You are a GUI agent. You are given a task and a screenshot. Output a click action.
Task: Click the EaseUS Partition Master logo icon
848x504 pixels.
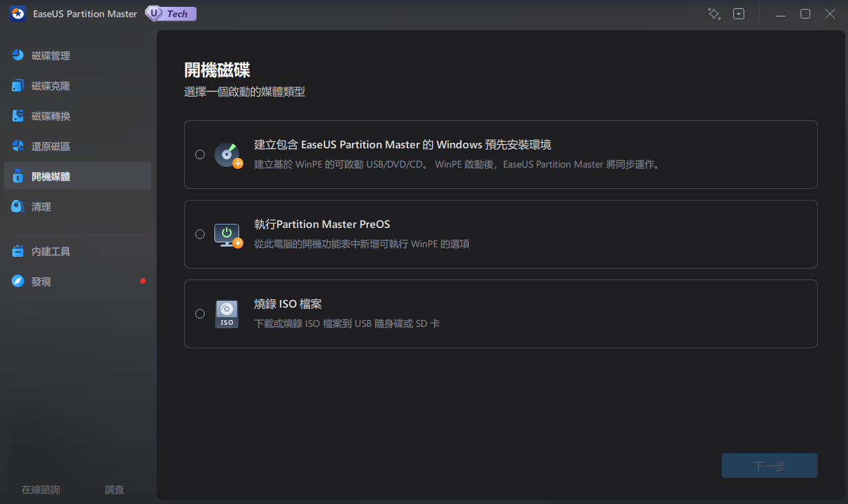[18, 14]
